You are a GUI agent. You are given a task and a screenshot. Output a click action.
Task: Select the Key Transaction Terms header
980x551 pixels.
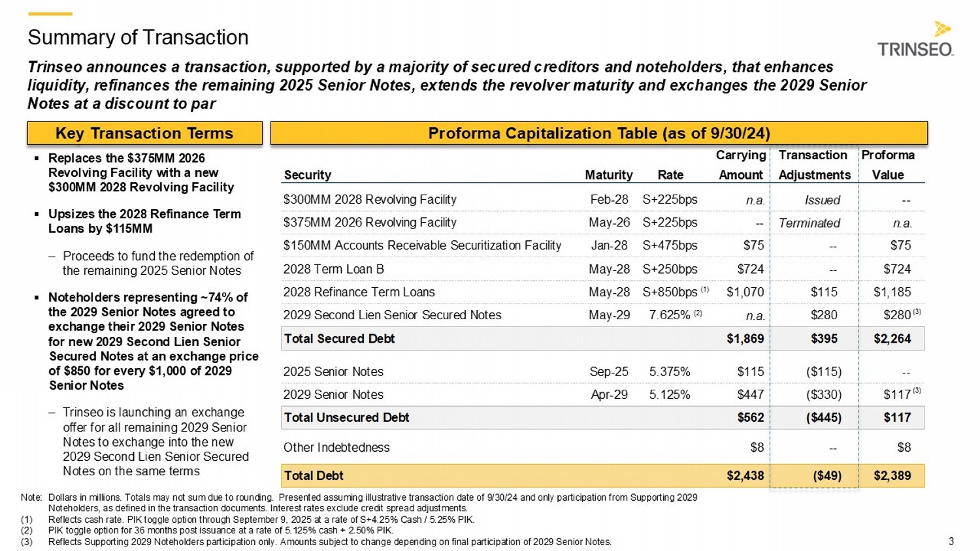pos(144,133)
